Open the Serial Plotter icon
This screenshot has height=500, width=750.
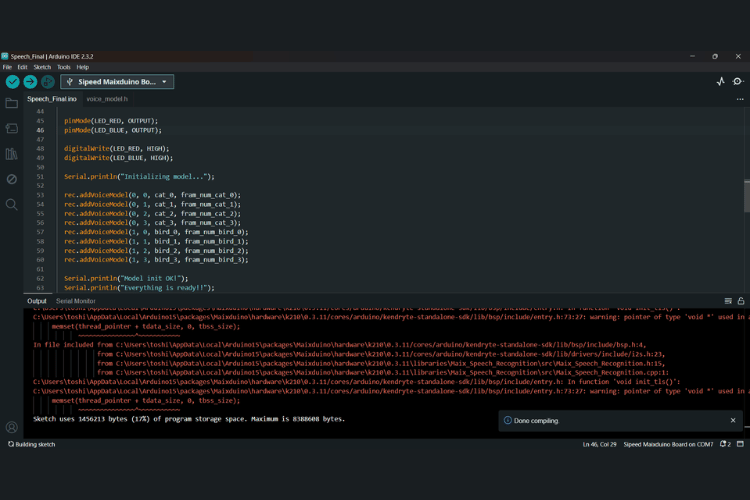point(721,81)
